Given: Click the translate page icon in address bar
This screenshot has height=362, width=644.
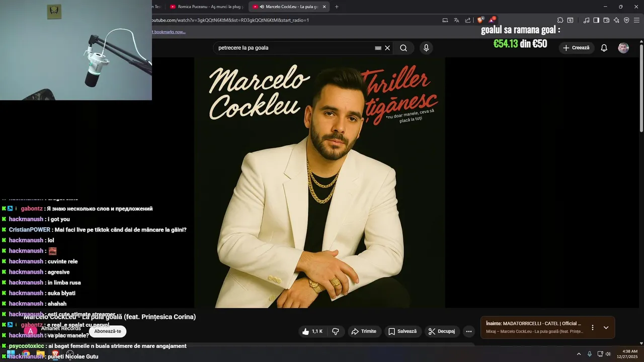Looking at the screenshot, I should point(456,20).
